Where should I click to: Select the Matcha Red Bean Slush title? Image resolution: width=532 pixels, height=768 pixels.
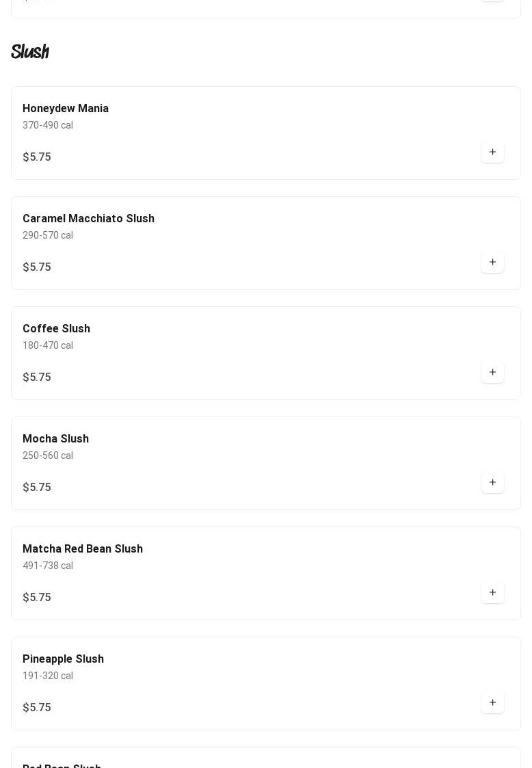coord(83,549)
